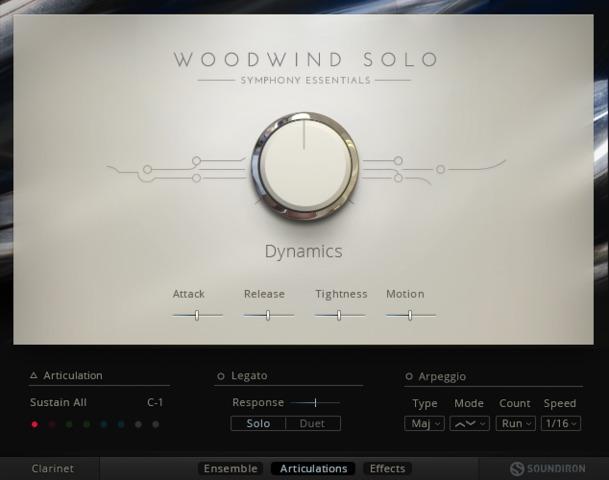Click the Soundiron logo
609x480 pixels.
point(548,468)
